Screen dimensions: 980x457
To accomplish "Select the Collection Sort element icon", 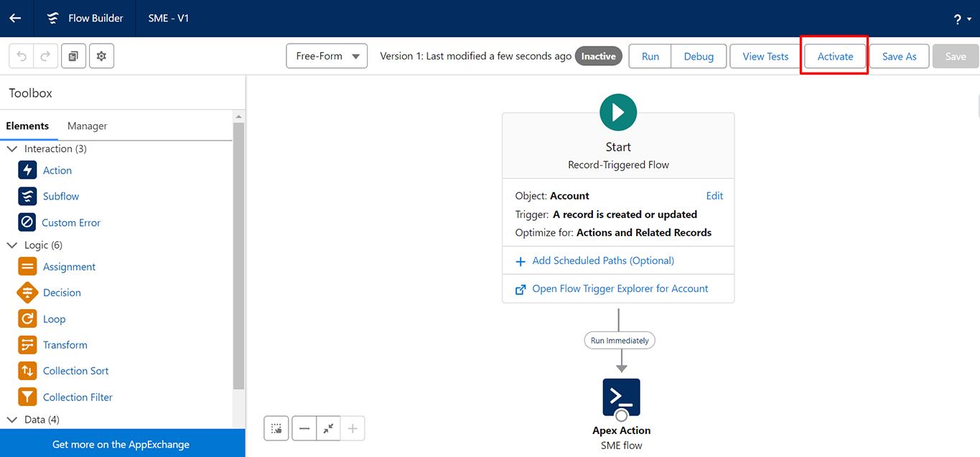I will click(27, 371).
